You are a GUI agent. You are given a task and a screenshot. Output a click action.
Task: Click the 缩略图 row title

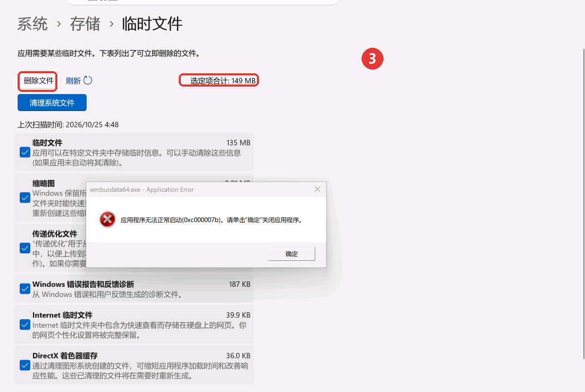click(x=43, y=183)
